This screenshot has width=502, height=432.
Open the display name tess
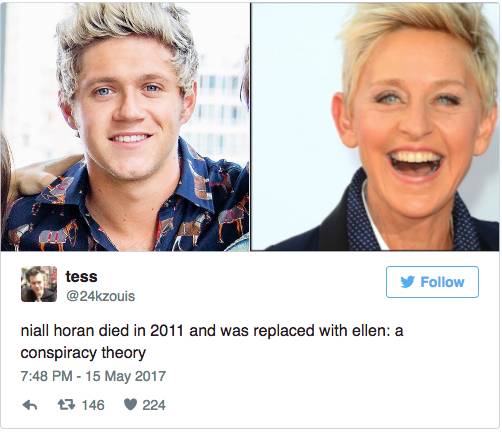(x=81, y=276)
